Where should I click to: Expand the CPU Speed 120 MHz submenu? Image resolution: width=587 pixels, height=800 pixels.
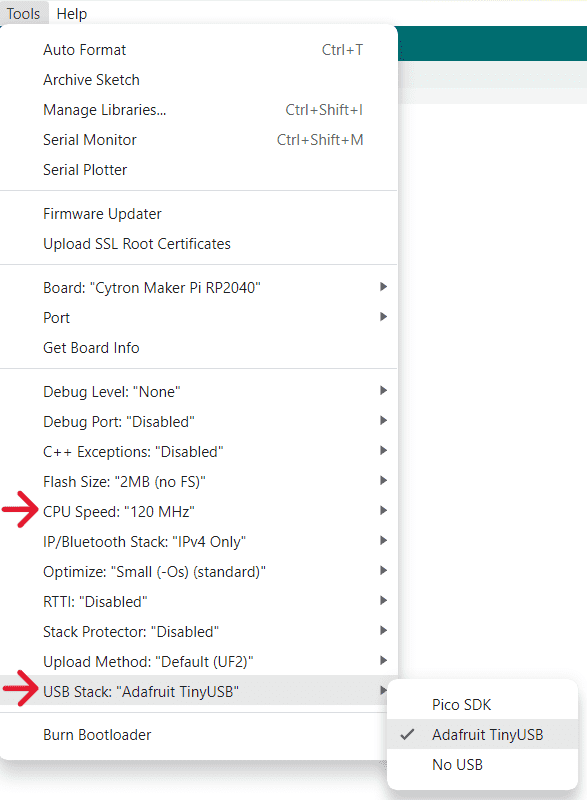point(198,512)
